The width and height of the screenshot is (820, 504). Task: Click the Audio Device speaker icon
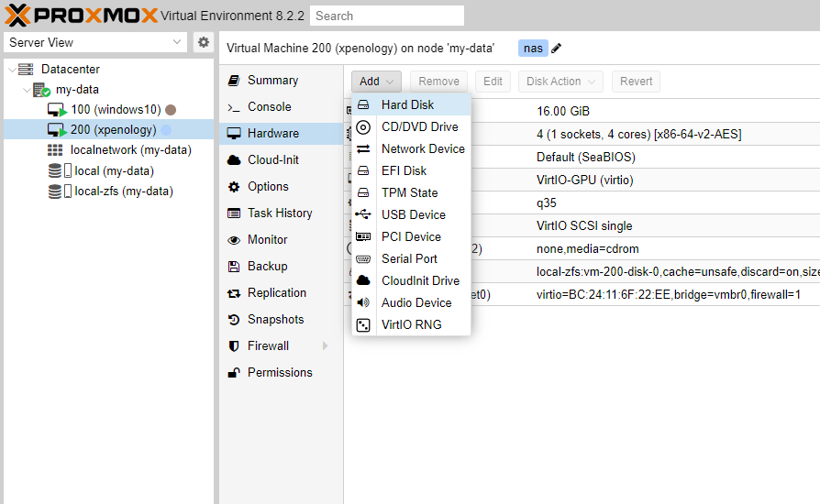pyautogui.click(x=363, y=302)
